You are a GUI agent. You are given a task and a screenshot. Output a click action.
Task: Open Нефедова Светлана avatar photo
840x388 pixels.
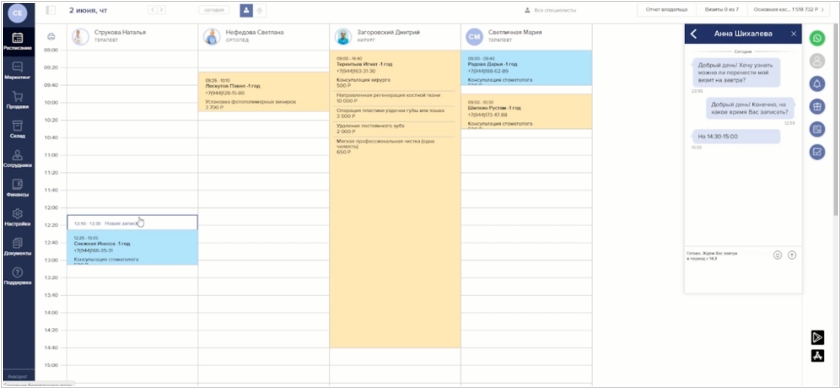click(212, 36)
